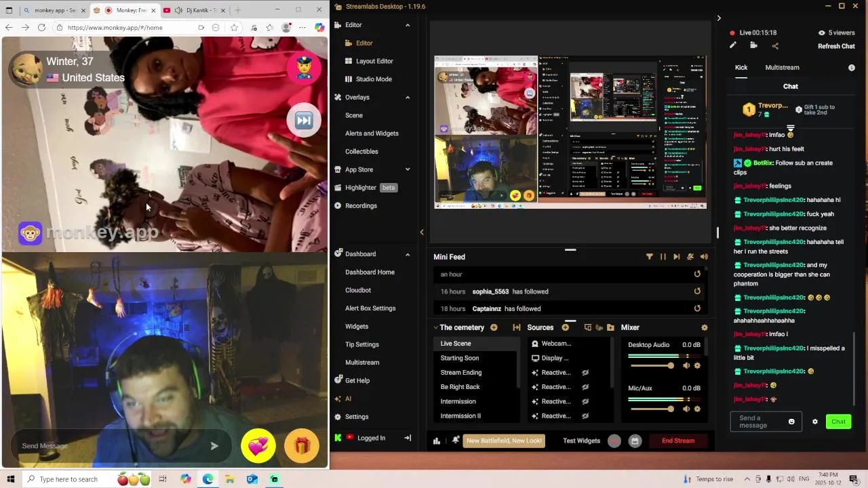This screenshot has width=868, height=488.
Task: Collapse the Editor section in sidebar
Action: [408, 25]
